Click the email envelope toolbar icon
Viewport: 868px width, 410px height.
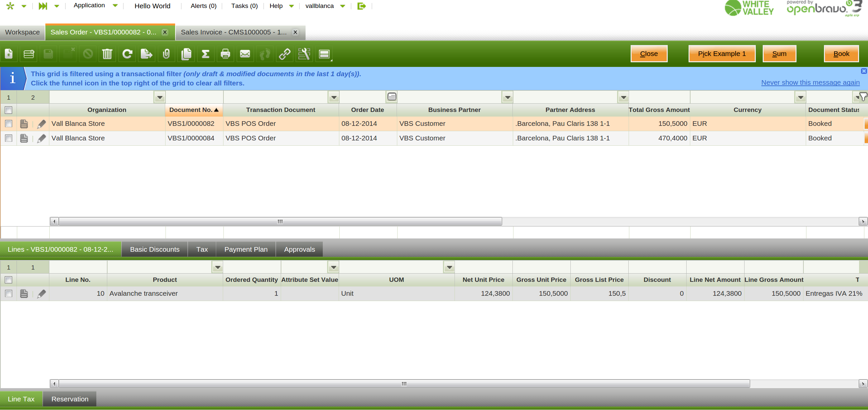click(x=245, y=54)
